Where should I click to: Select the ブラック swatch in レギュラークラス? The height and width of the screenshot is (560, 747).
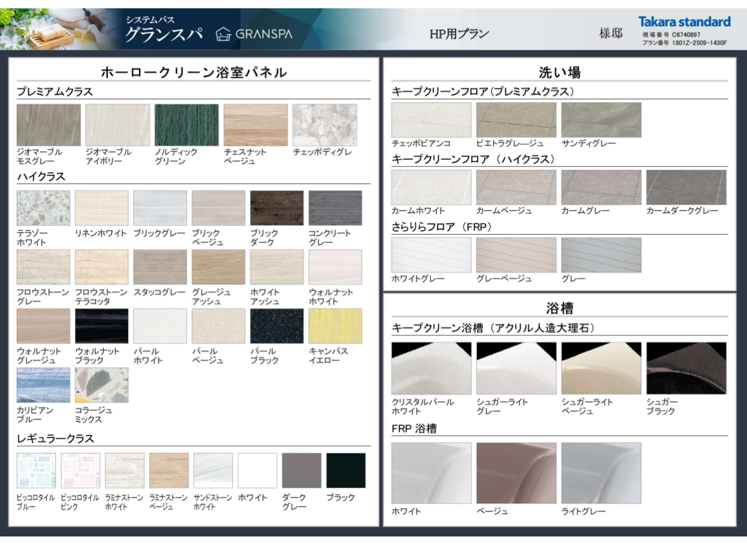coord(345,470)
